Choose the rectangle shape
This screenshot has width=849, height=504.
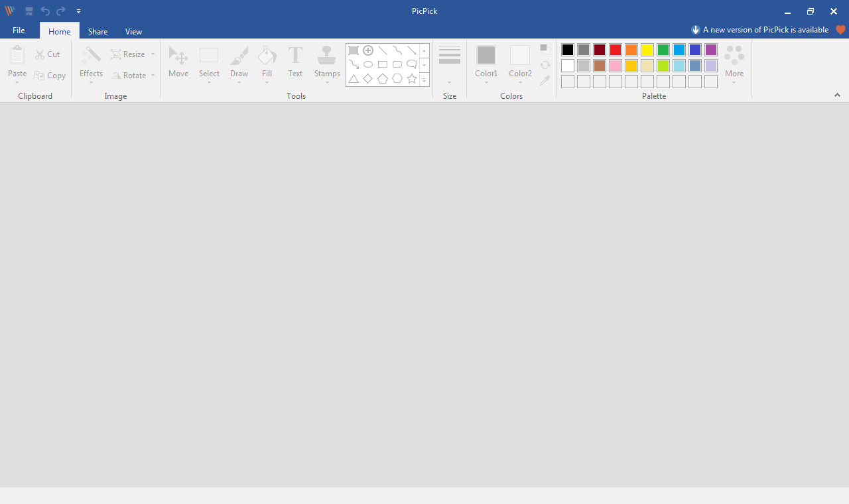pos(383,64)
